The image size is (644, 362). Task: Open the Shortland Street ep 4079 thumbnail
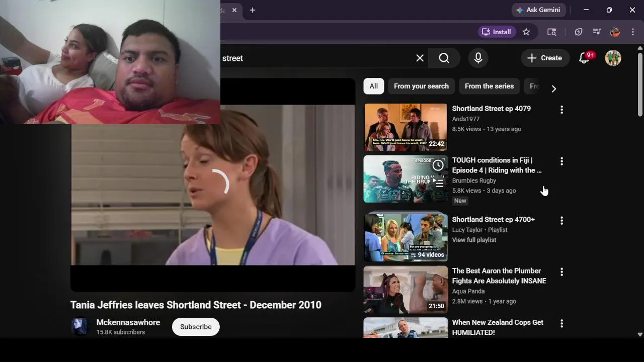coord(406,127)
